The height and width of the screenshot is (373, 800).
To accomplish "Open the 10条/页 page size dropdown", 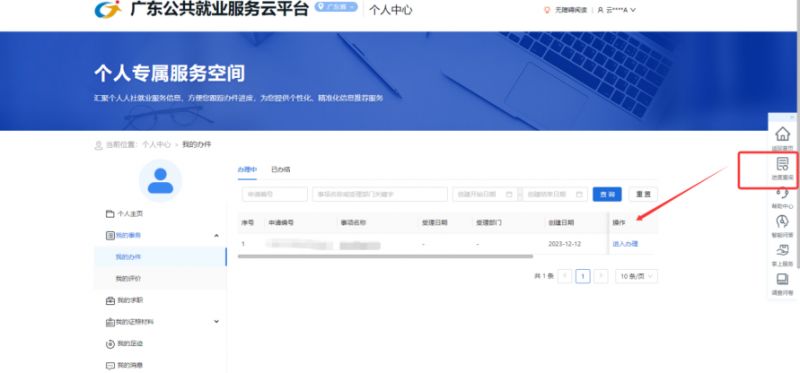I will click(636, 276).
